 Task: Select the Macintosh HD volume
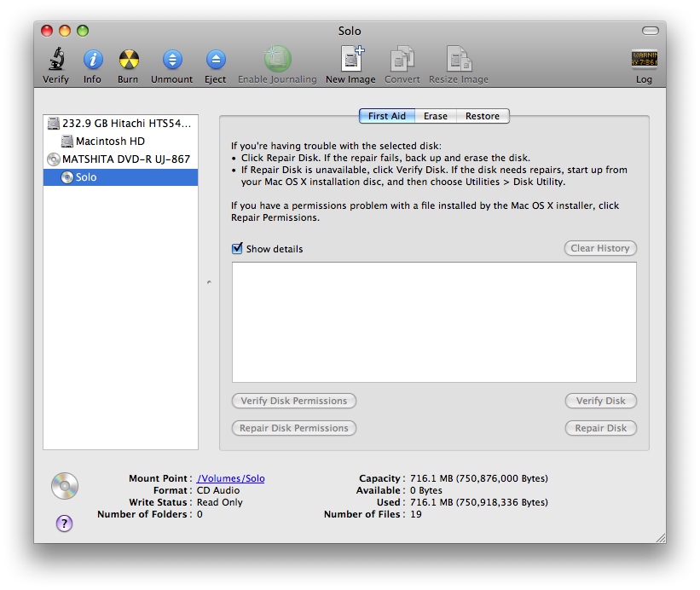pos(109,142)
